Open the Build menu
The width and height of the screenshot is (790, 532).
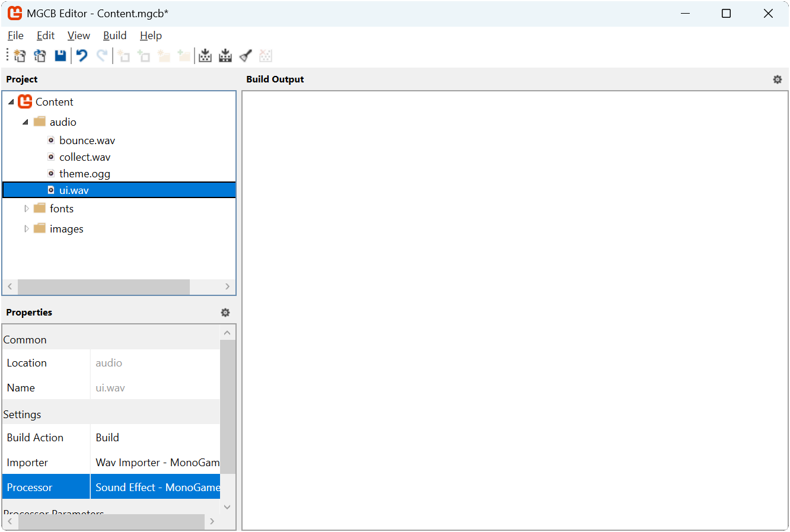click(114, 36)
